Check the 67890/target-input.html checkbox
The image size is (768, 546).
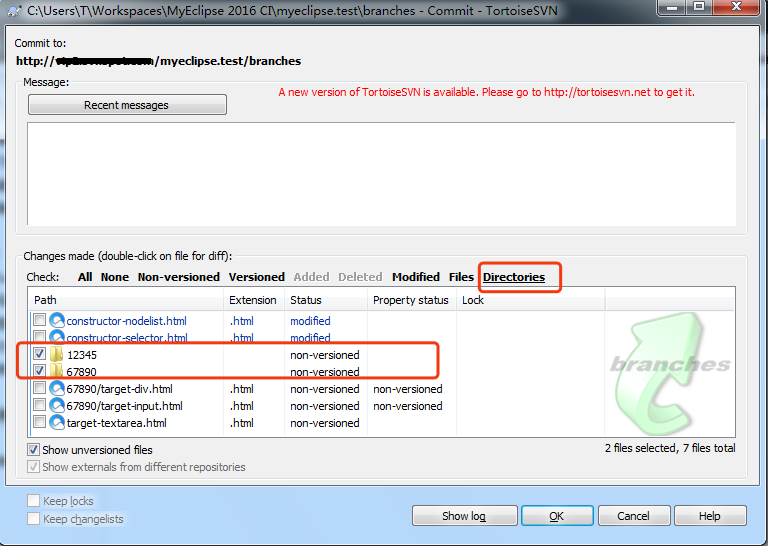(x=39, y=404)
